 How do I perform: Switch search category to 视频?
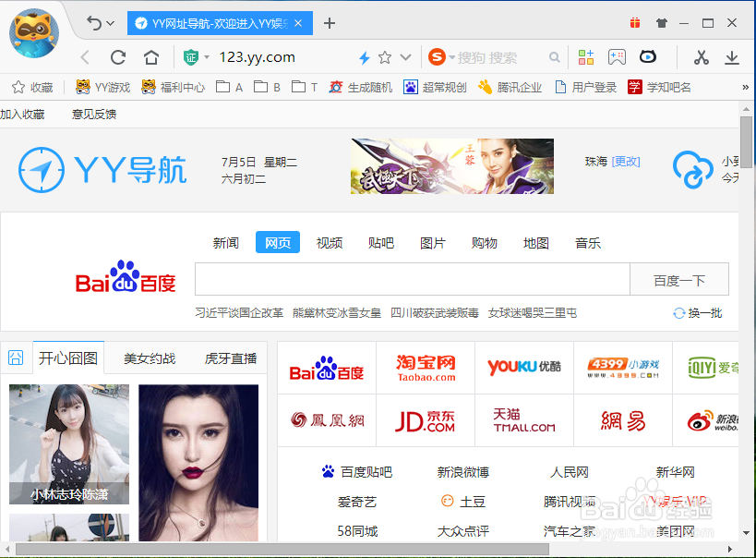pyautogui.click(x=329, y=242)
